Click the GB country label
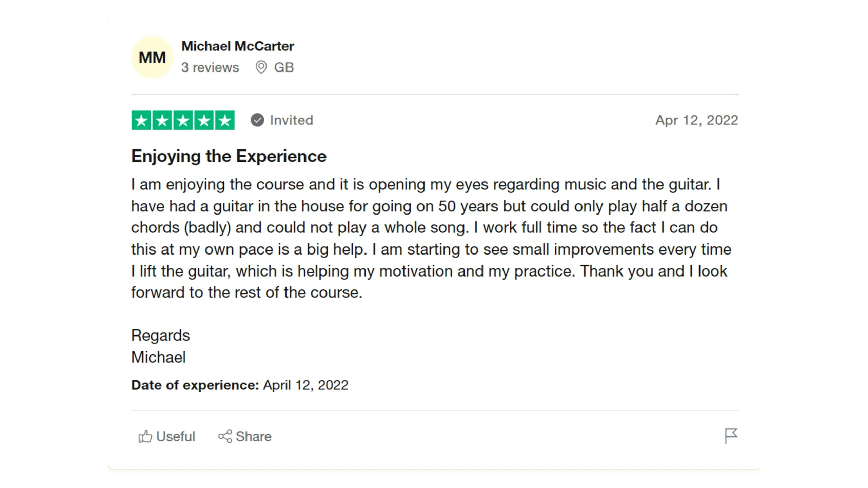 coord(284,67)
